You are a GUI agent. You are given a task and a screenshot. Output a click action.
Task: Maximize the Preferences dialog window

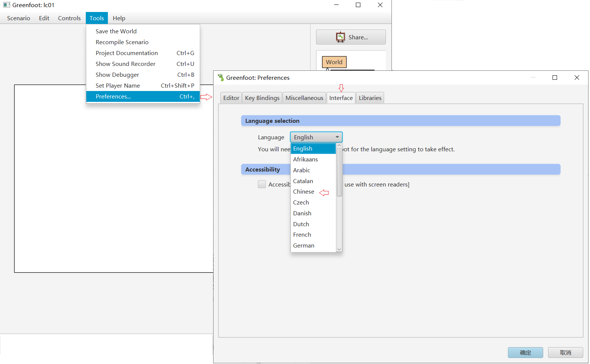click(555, 78)
